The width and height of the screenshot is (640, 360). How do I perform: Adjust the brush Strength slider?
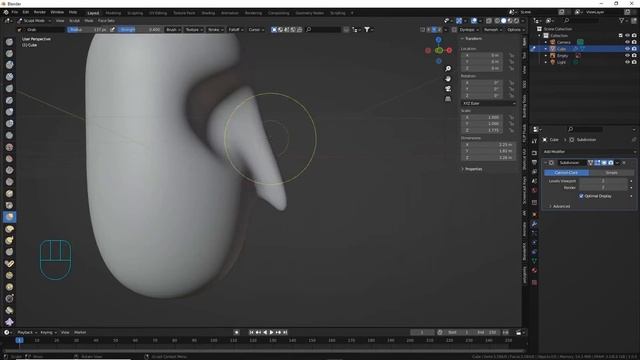(140, 29)
